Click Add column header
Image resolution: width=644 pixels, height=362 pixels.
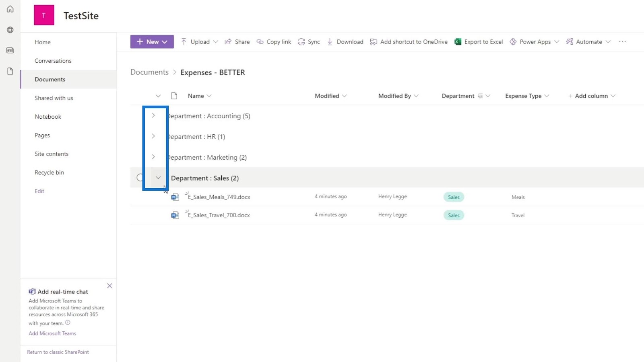(592, 96)
